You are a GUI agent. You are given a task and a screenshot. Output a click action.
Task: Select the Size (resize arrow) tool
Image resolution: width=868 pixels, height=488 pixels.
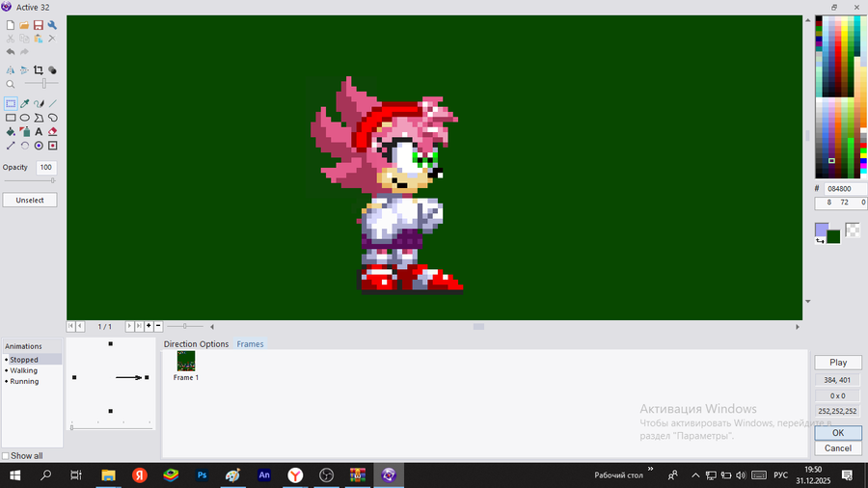pos(11,146)
